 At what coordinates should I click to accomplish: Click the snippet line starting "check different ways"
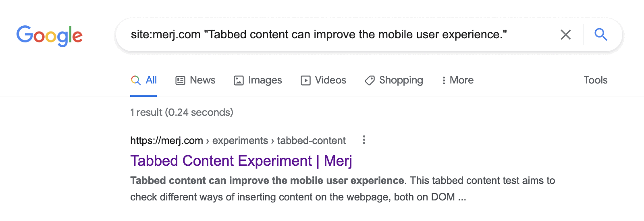(x=298, y=197)
